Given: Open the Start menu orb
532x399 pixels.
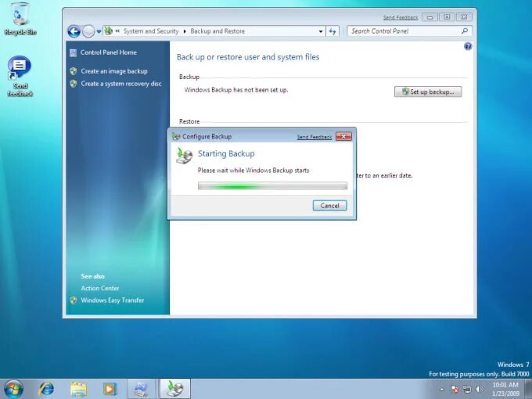Looking at the screenshot, I should [13, 389].
